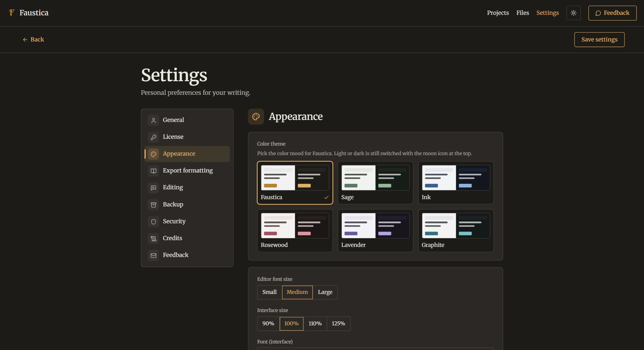Select Medium editor font size
This screenshot has width=644, height=350.
(x=297, y=292)
